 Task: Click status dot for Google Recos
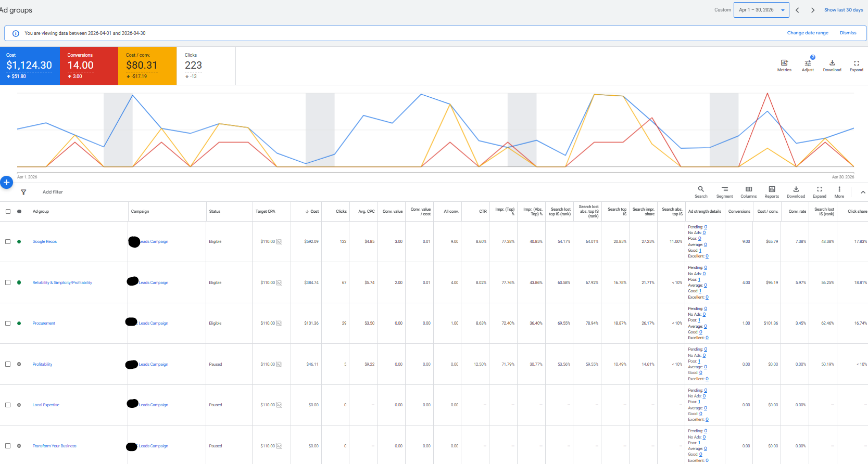[19, 241]
